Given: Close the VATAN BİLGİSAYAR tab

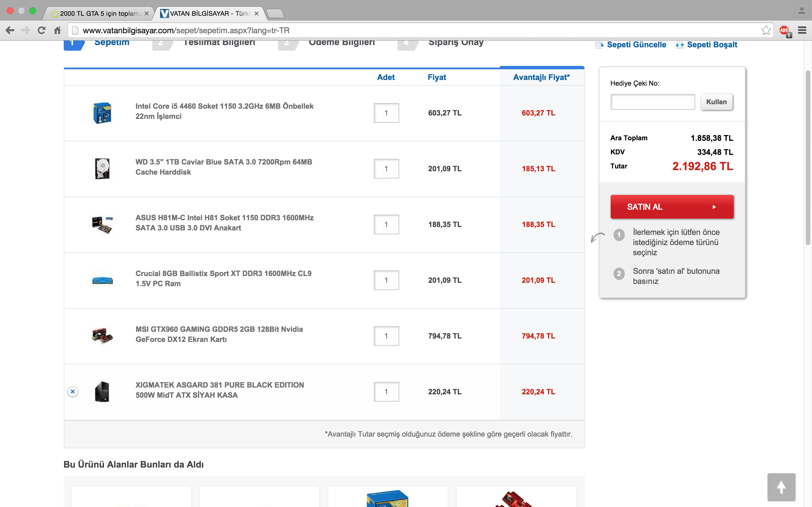Looking at the screenshot, I should click(x=256, y=14).
